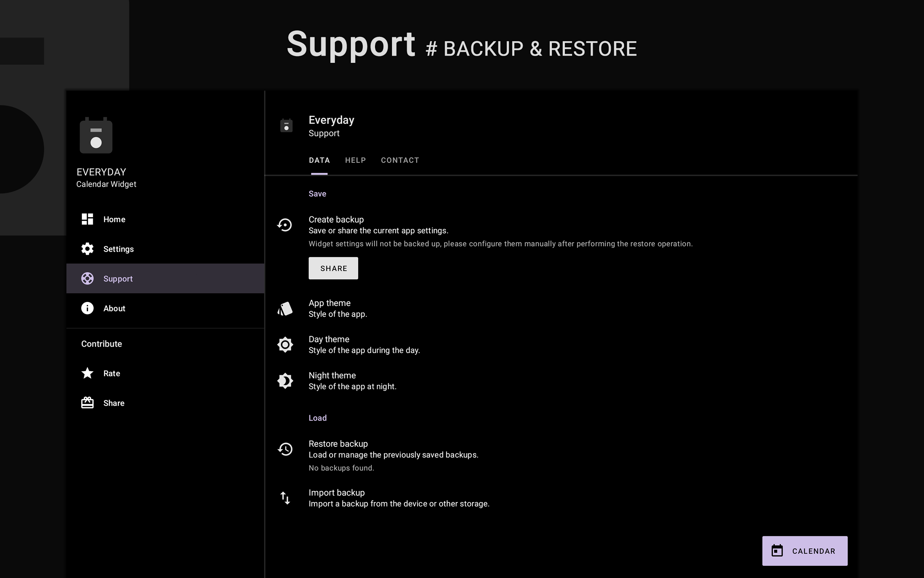Switch to the DATA tab

[319, 160]
